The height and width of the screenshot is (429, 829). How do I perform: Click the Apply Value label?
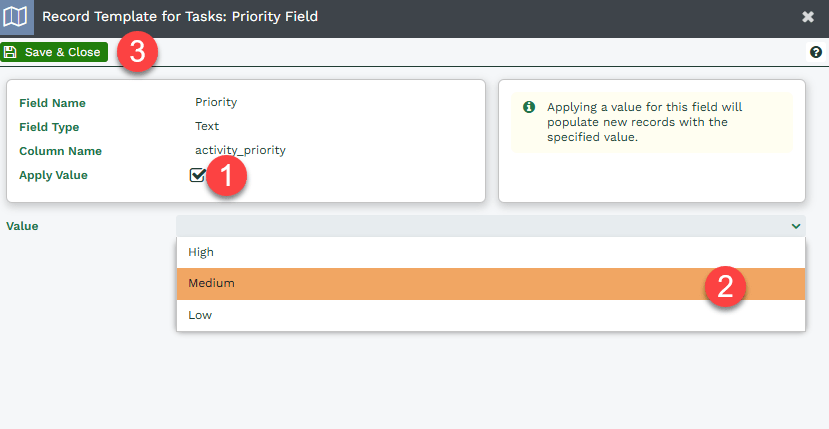[x=53, y=175]
